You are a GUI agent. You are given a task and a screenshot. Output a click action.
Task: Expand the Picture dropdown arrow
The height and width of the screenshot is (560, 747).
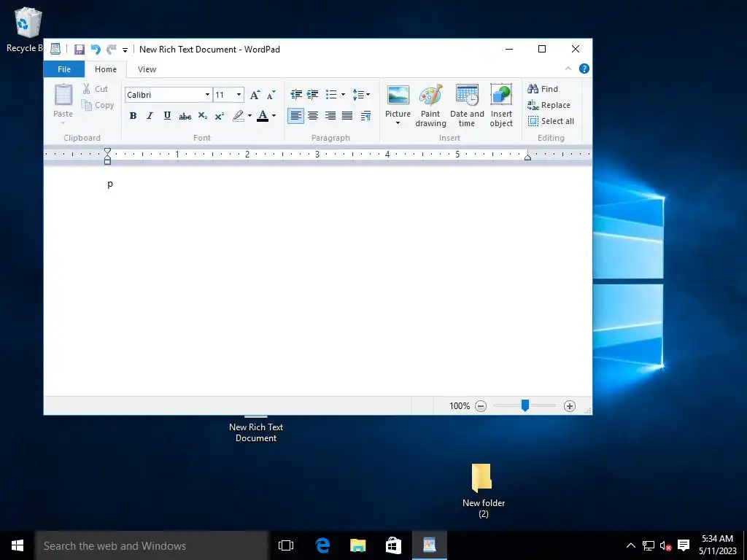pyautogui.click(x=398, y=123)
